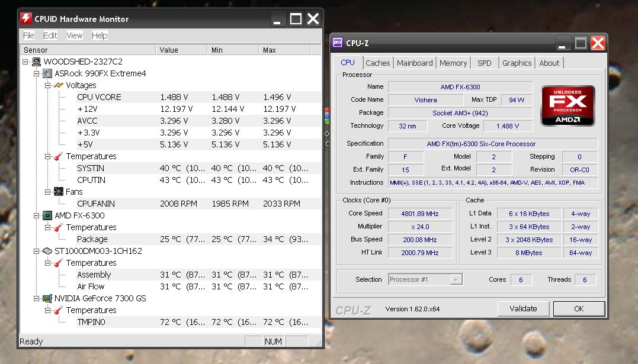The image size is (638, 364).
Task: Click the hard drive icon beside ST1000DM003-1CH162
Action: pyautogui.click(x=47, y=251)
